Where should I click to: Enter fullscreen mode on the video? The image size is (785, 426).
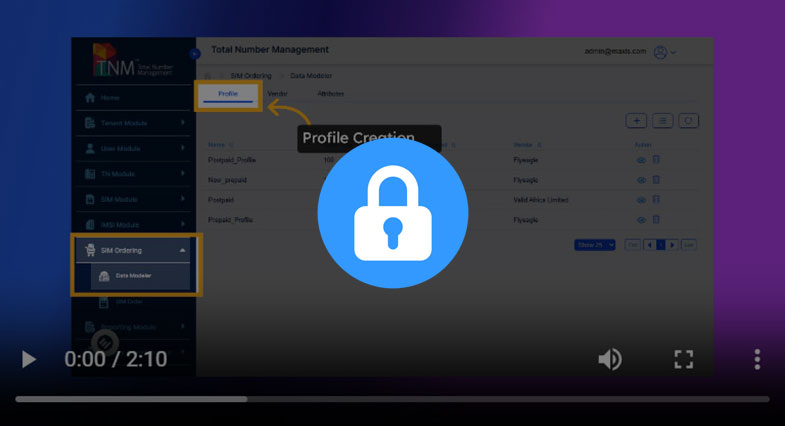pyautogui.click(x=684, y=359)
